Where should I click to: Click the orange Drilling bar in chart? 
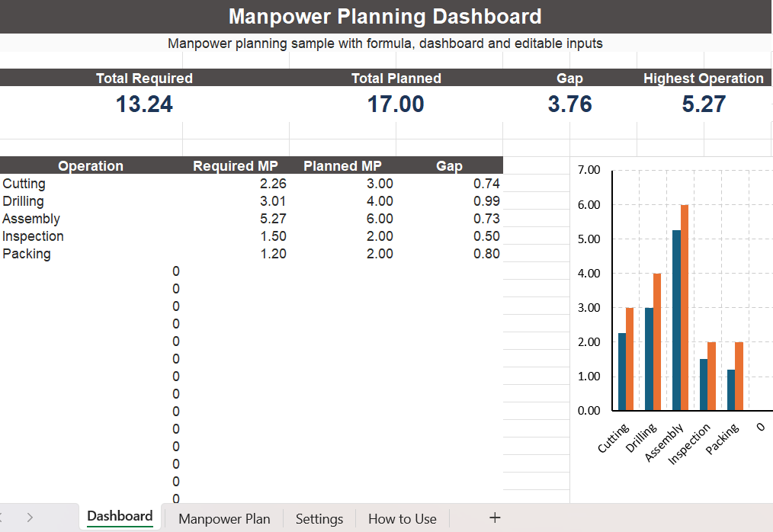click(657, 342)
